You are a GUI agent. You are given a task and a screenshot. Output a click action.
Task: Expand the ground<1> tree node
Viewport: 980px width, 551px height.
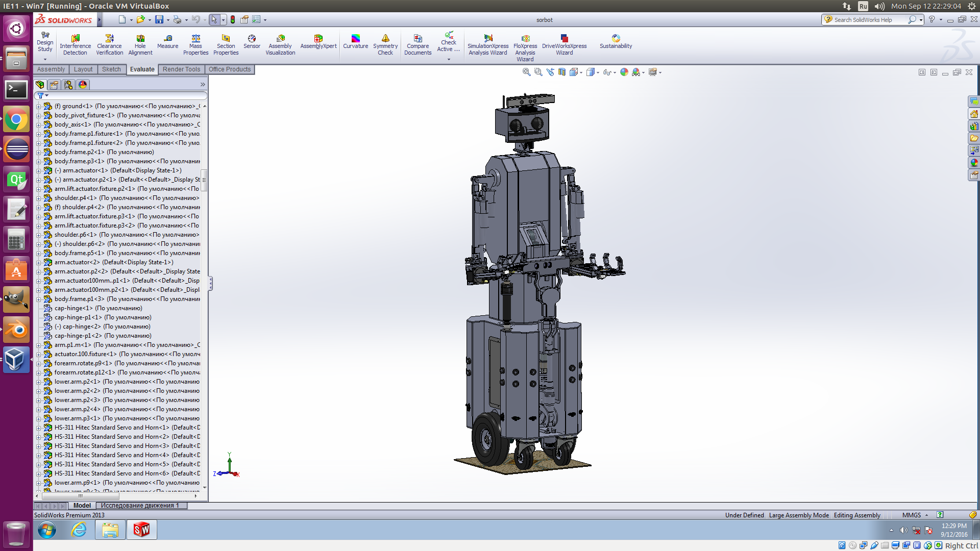click(x=38, y=106)
